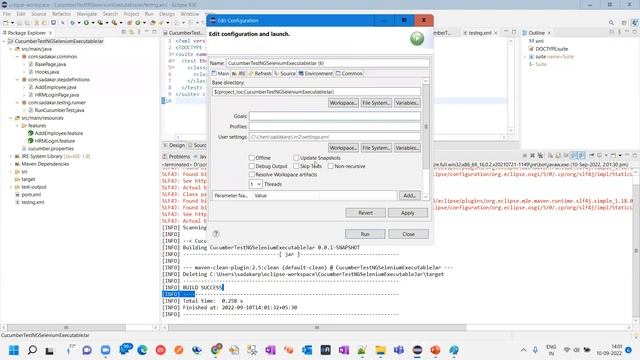Viewport: 640px width, 360px height.
Task: Expand the test-output folder
Action: tap(11, 187)
